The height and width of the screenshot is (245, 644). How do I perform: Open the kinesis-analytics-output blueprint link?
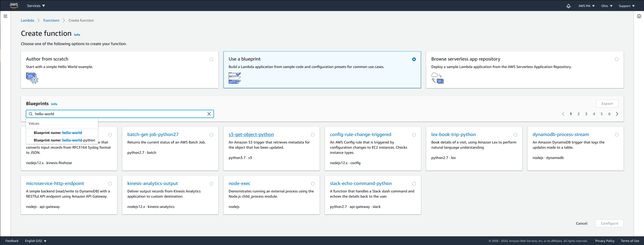(x=153, y=183)
